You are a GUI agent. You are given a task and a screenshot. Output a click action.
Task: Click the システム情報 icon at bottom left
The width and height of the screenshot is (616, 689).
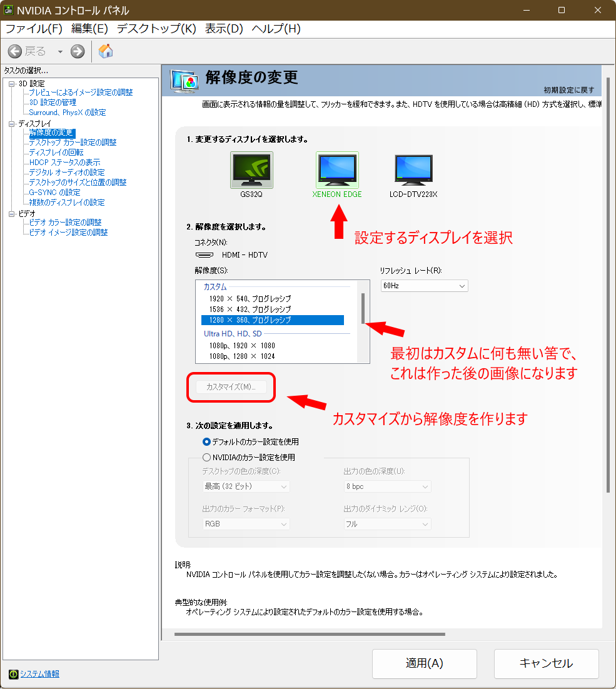(14, 674)
